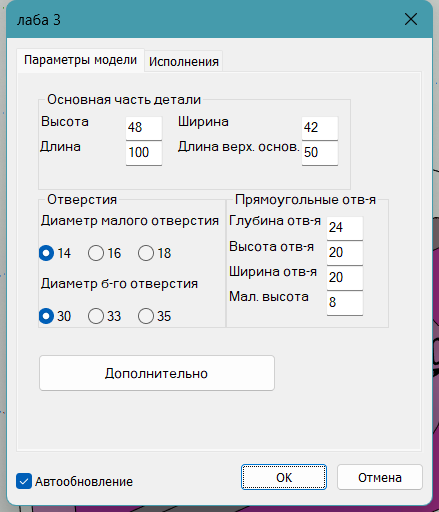Close the лаба 3 dialog window

click(x=411, y=19)
